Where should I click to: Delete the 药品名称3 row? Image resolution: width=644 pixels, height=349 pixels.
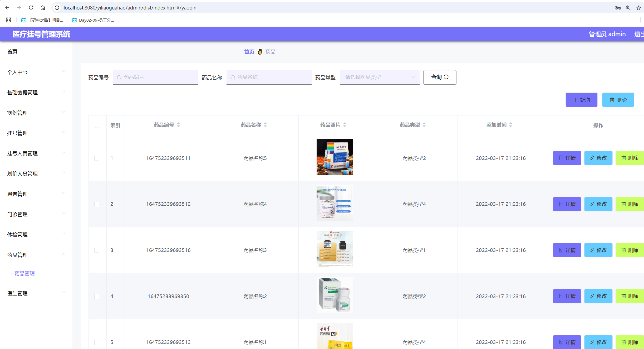pyautogui.click(x=630, y=250)
